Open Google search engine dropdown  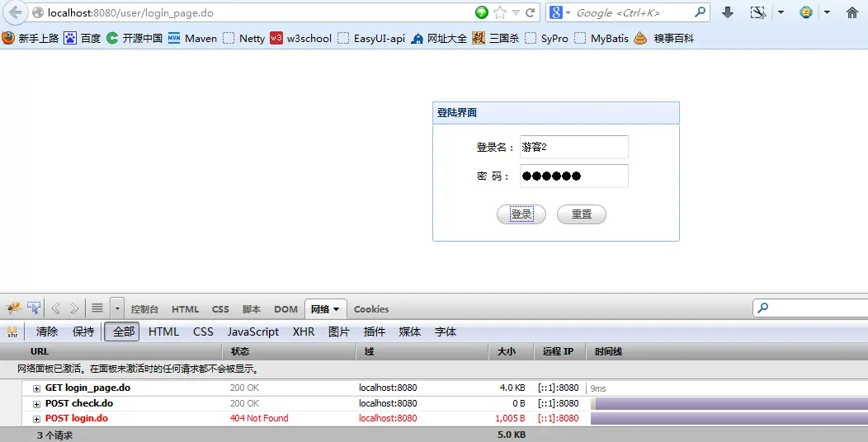click(568, 12)
